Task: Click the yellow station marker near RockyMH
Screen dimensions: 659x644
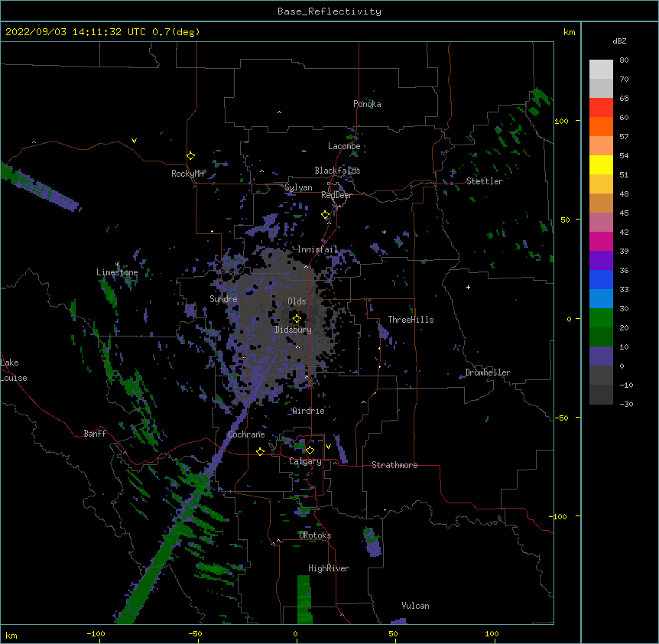Action: coord(190,156)
